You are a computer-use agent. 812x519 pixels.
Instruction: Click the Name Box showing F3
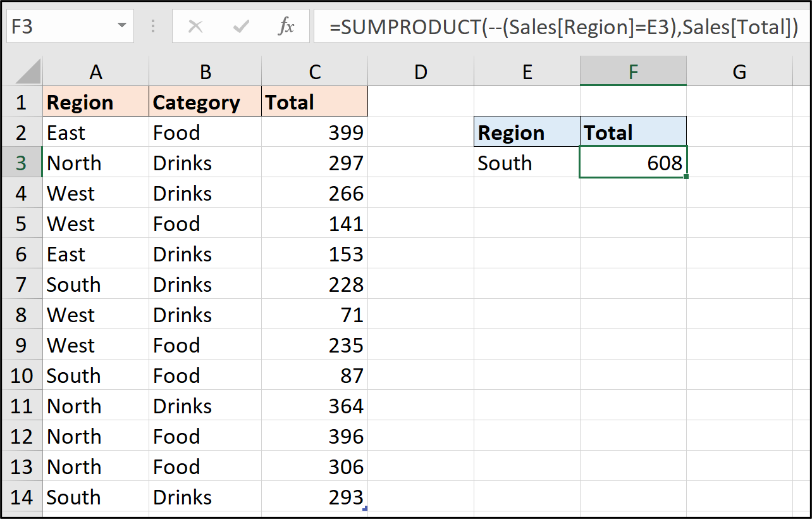63,26
